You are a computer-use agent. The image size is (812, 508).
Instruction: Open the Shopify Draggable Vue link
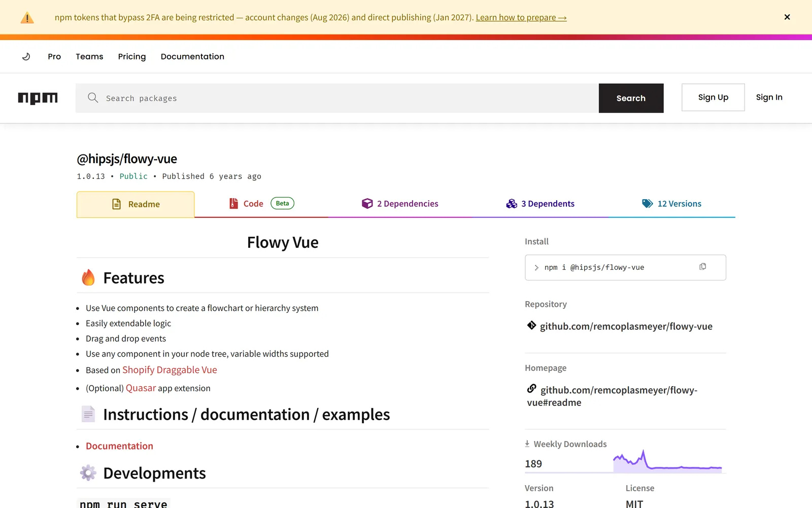coord(170,370)
